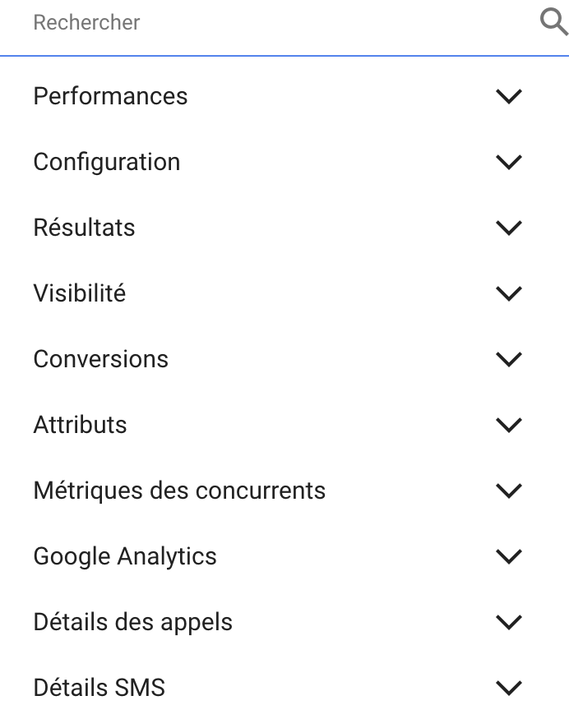Expand the Attributs chevron
Screen dimensions: 569x728
[x=510, y=425]
